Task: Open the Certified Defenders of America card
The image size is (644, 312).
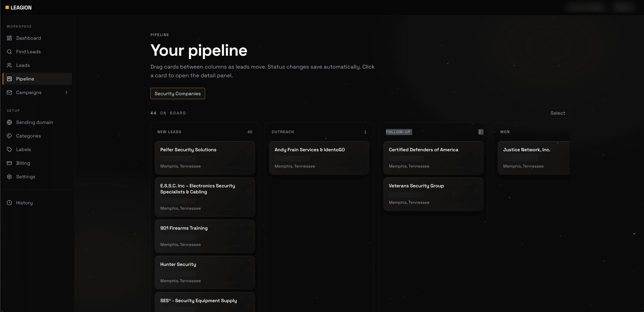Action: pyautogui.click(x=433, y=158)
